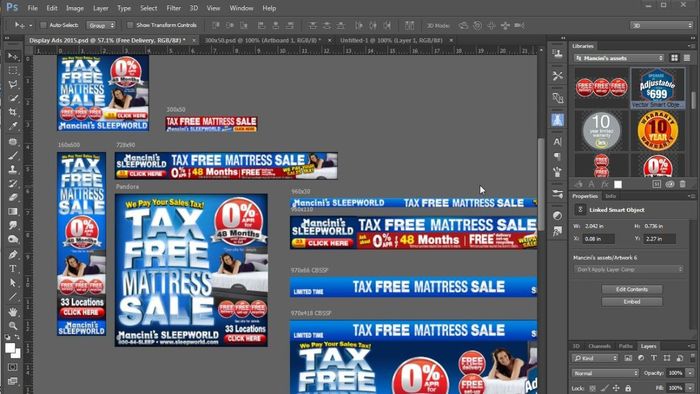Image resolution: width=700 pixels, height=394 pixels.
Task: Switch to 300x50.psd document tab
Action: point(262,40)
